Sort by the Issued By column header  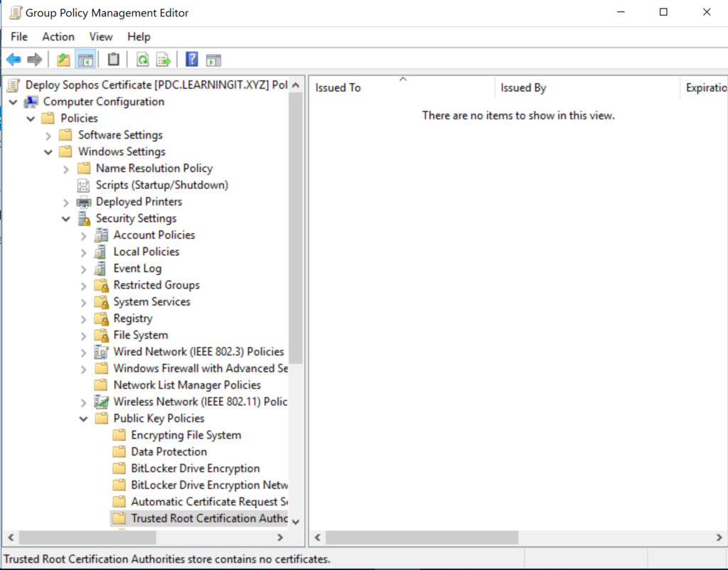tap(587, 87)
